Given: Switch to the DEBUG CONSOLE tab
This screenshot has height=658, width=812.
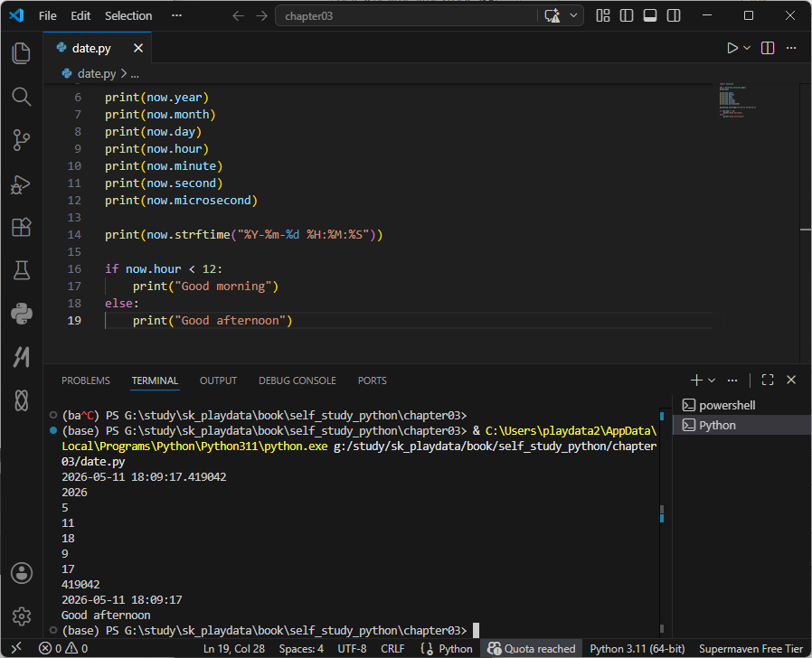Looking at the screenshot, I should 297,381.
